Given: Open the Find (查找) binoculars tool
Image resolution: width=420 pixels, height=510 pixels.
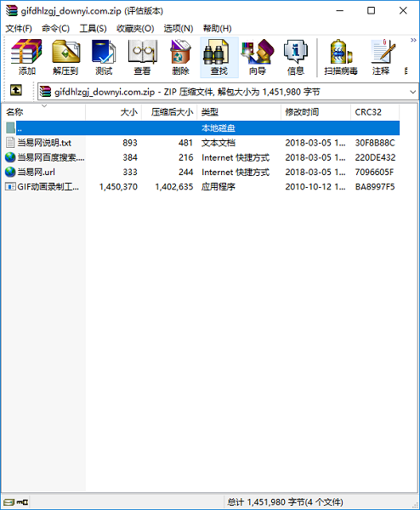Looking at the screenshot, I should [x=219, y=58].
